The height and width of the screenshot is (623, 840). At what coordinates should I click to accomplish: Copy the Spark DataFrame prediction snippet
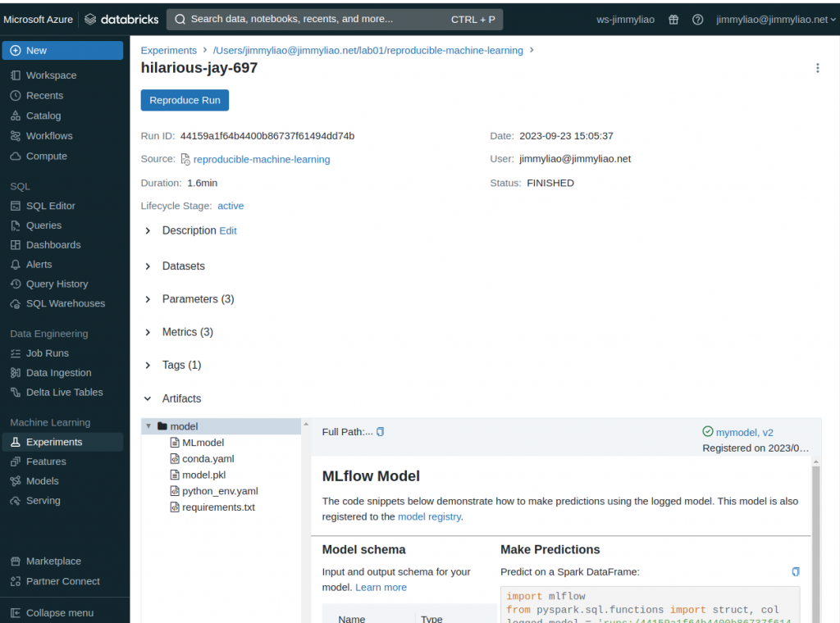click(x=796, y=571)
